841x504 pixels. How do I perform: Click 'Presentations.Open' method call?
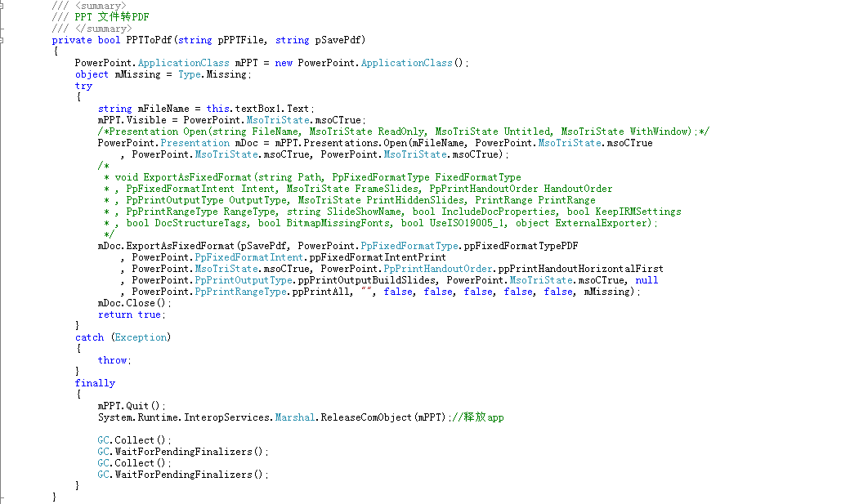(x=355, y=143)
